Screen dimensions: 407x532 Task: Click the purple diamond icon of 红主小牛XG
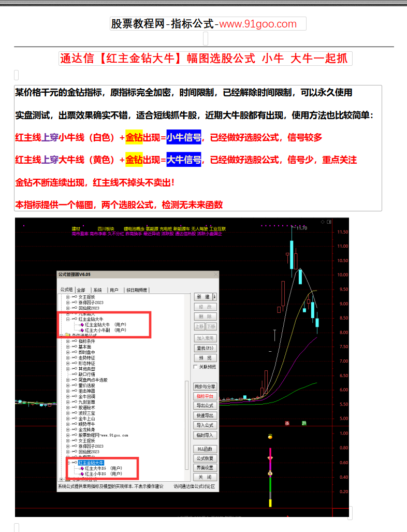click(82, 473)
